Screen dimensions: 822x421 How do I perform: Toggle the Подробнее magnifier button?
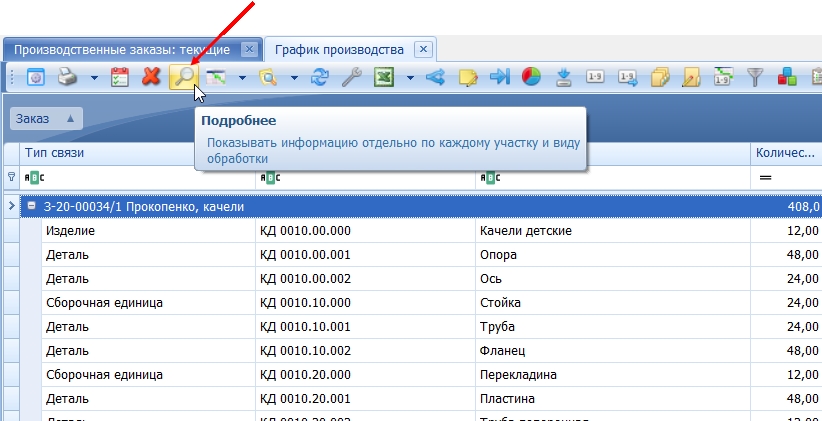[x=184, y=78]
